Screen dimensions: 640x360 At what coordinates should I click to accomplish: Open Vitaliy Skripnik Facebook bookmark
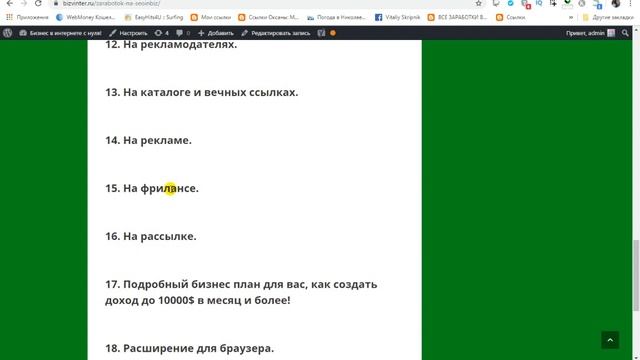[x=398, y=17]
